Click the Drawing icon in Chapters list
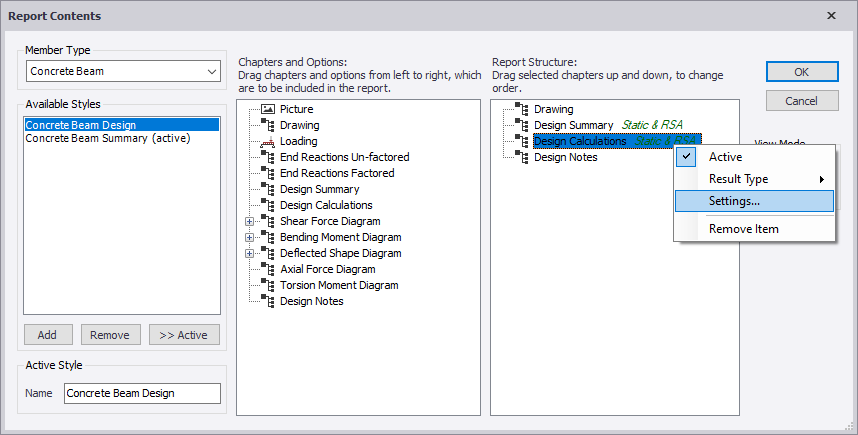The image size is (858, 435). [x=267, y=125]
